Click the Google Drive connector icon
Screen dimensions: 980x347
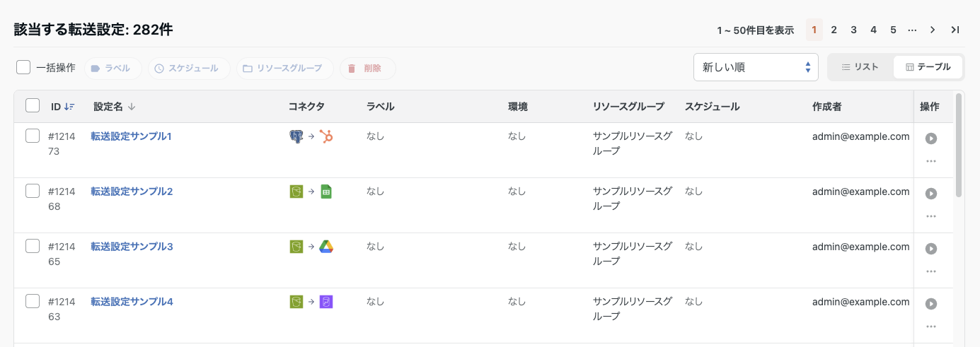pyautogui.click(x=326, y=247)
